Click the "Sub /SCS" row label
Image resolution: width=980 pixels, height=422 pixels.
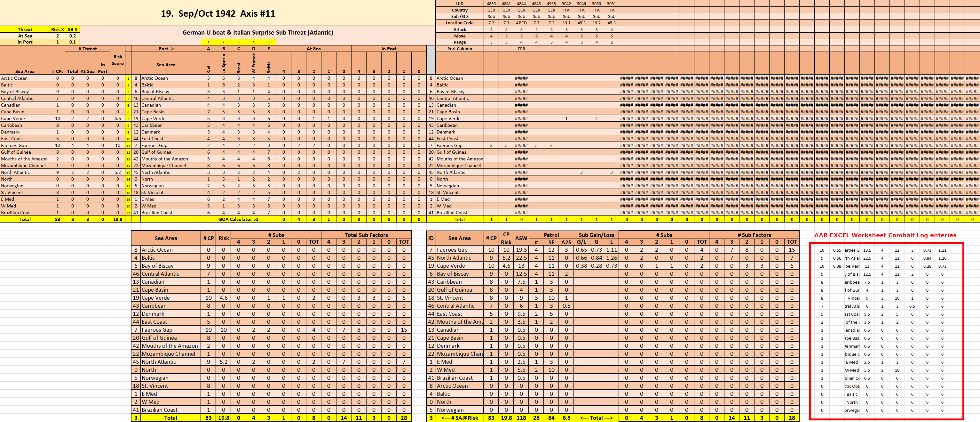460,16
